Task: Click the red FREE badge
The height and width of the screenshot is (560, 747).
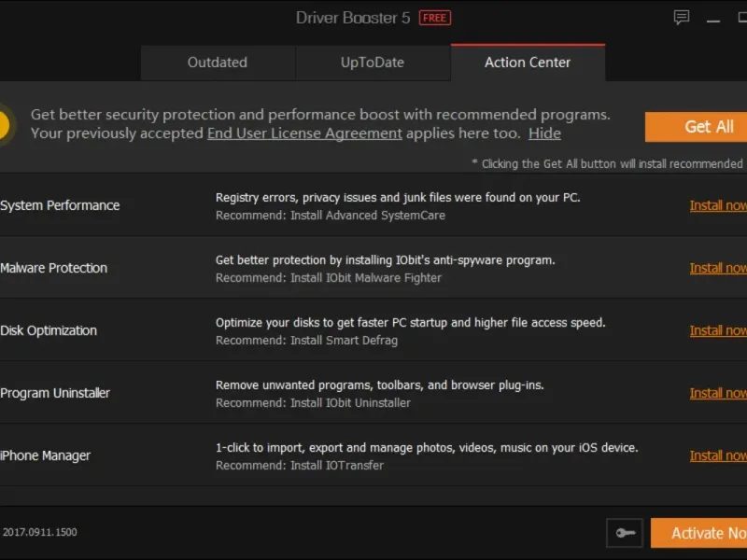Action: pyautogui.click(x=434, y=18)
